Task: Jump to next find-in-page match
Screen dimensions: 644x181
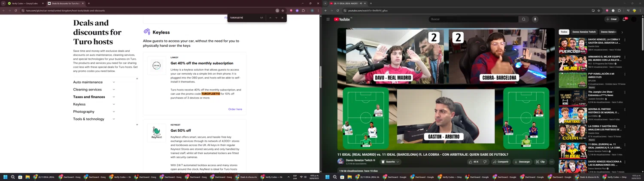Action: point(276,18)
